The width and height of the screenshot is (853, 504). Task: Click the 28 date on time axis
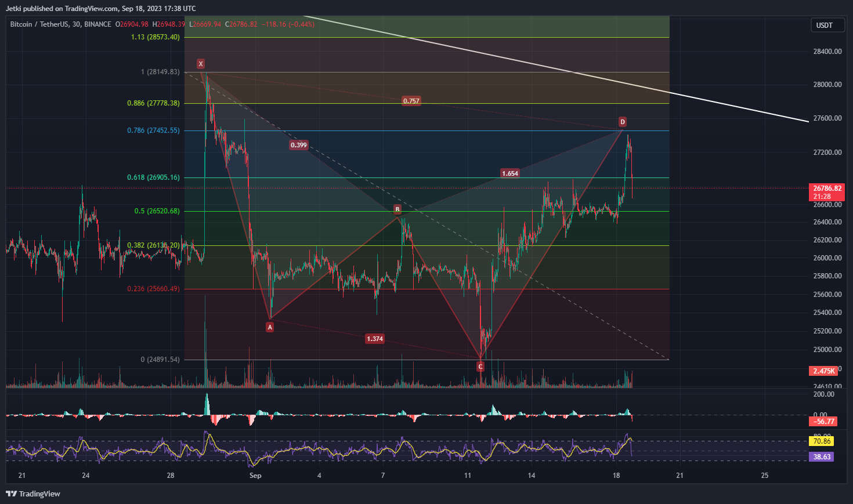pos(171,476)
